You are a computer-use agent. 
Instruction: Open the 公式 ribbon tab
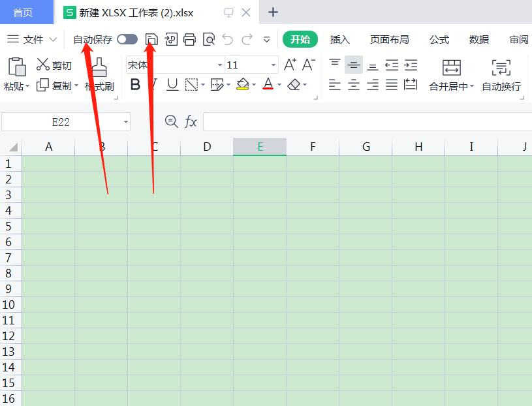click(439, 39)
